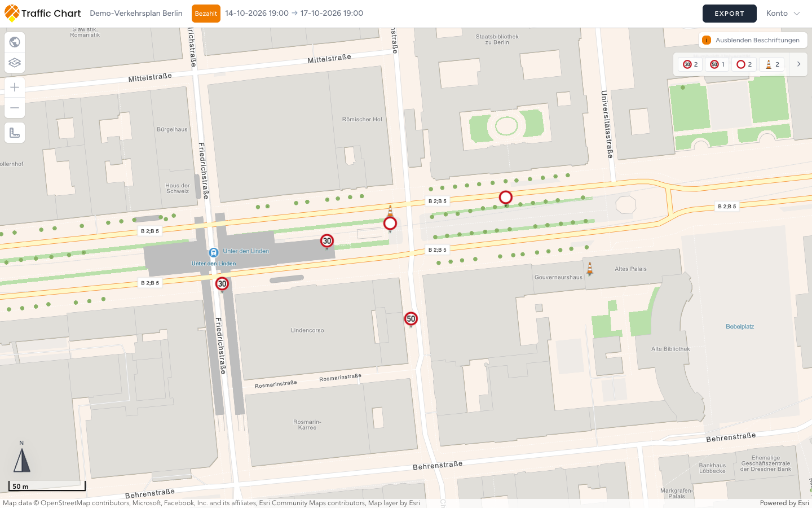Zoom in on the map
812x508 pixels.
[x=15, y=87]
